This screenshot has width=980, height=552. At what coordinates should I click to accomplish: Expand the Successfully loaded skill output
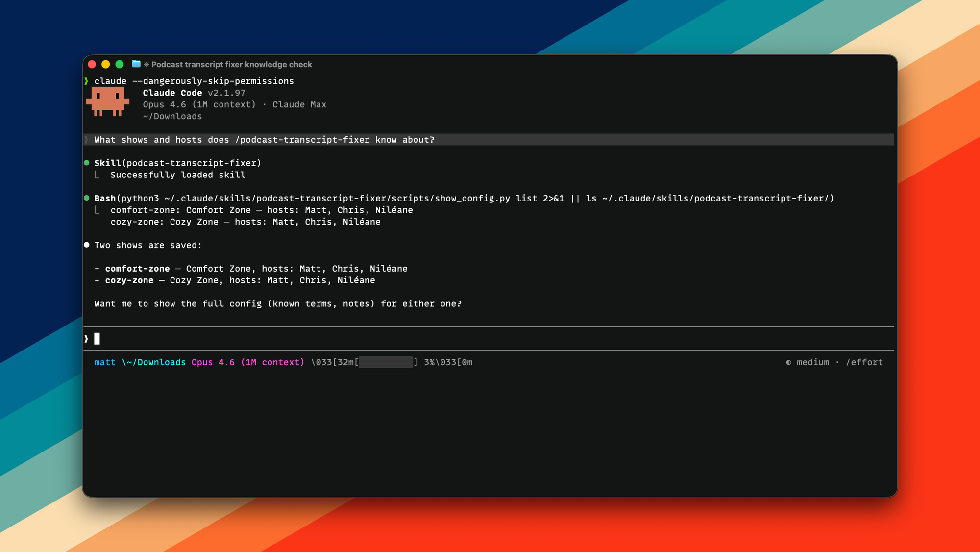(178, 175)
